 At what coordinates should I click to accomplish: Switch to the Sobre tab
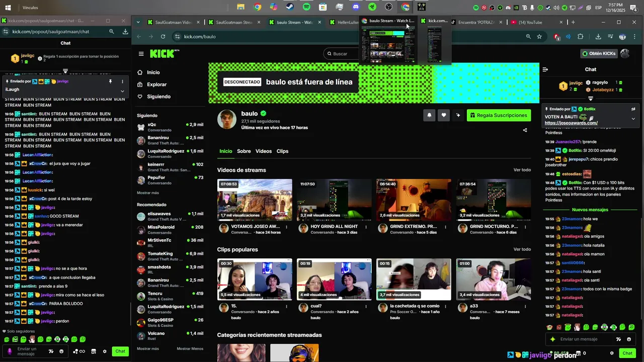click(x=244, y=151)
